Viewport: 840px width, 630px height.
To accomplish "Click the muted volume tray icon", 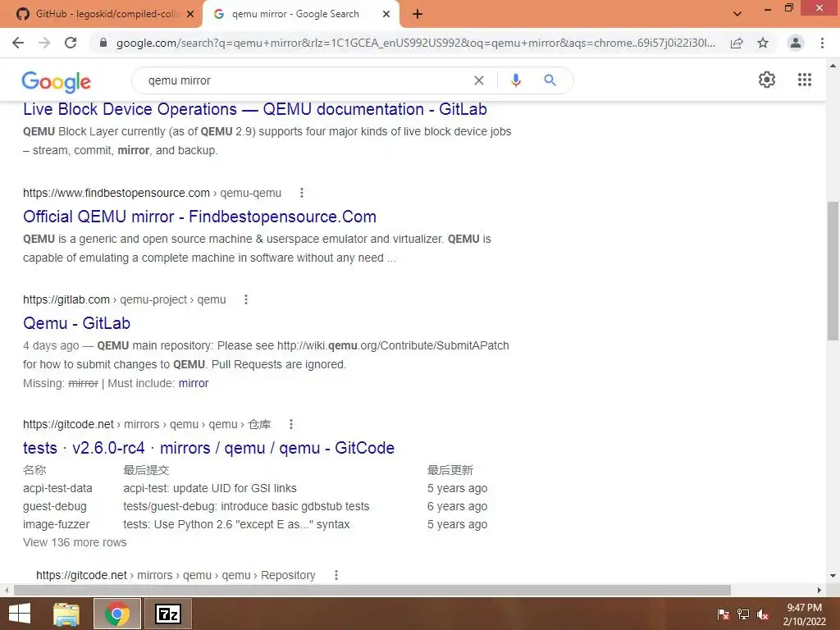I will [763, 614].
